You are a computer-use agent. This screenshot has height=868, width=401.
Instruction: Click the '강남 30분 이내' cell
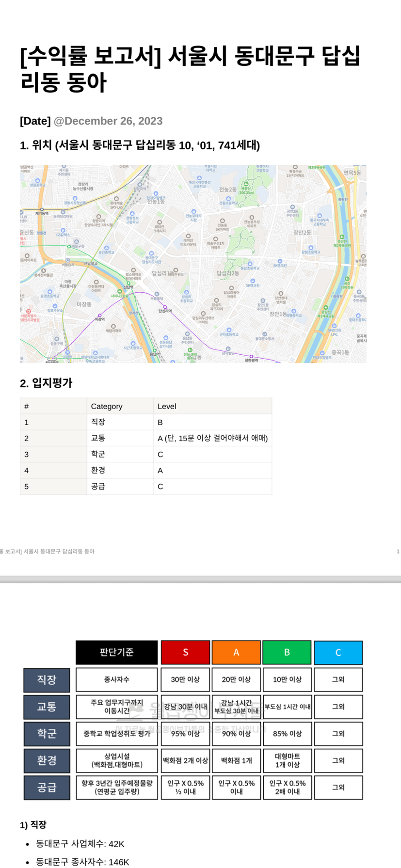pyautogui.click(x=185, y=707)
